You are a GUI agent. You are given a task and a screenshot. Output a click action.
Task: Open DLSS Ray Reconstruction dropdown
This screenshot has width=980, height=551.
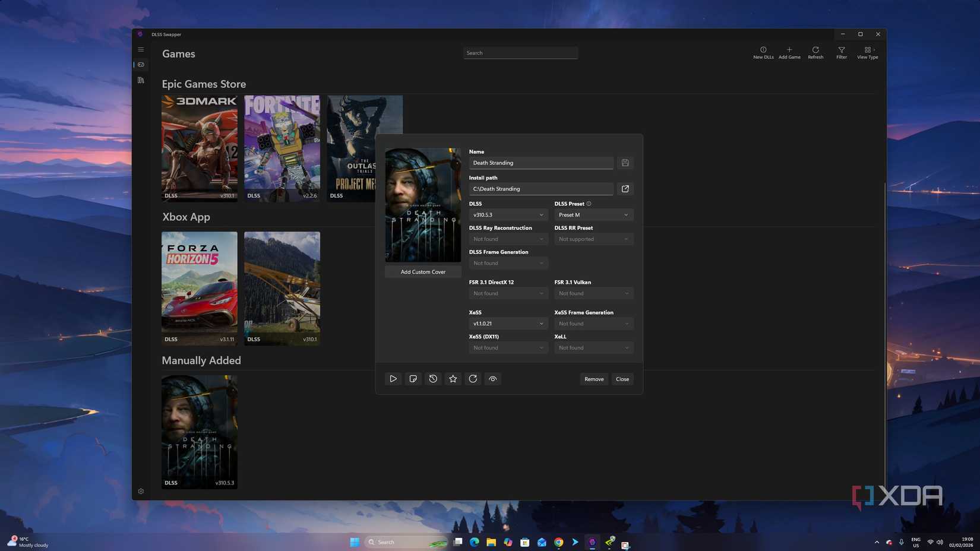508,239
